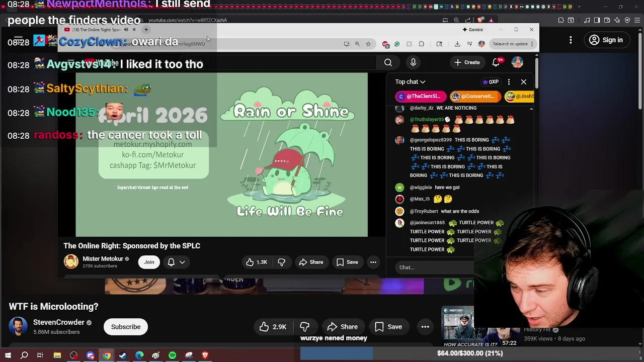This screenshot has width=644, height=362.
Task: Open the Chrome downloads icon
Action: click(x=457, y=44)
